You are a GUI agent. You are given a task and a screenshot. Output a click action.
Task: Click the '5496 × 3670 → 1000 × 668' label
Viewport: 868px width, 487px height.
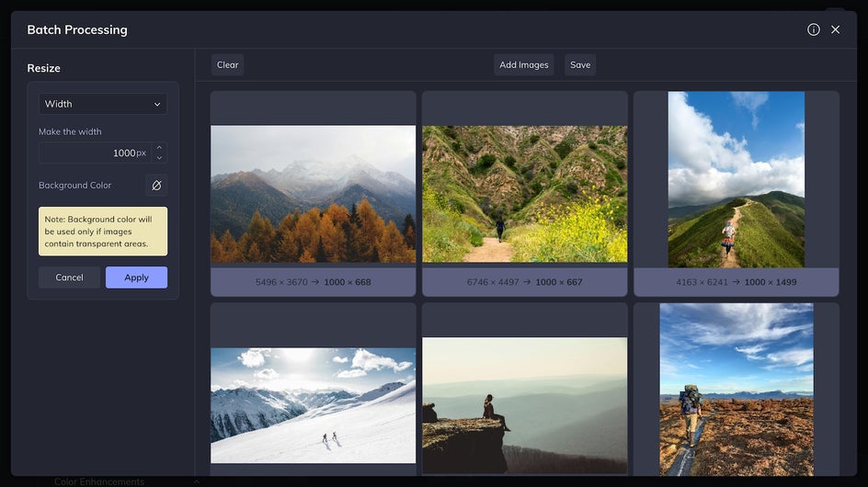[314, 282]
